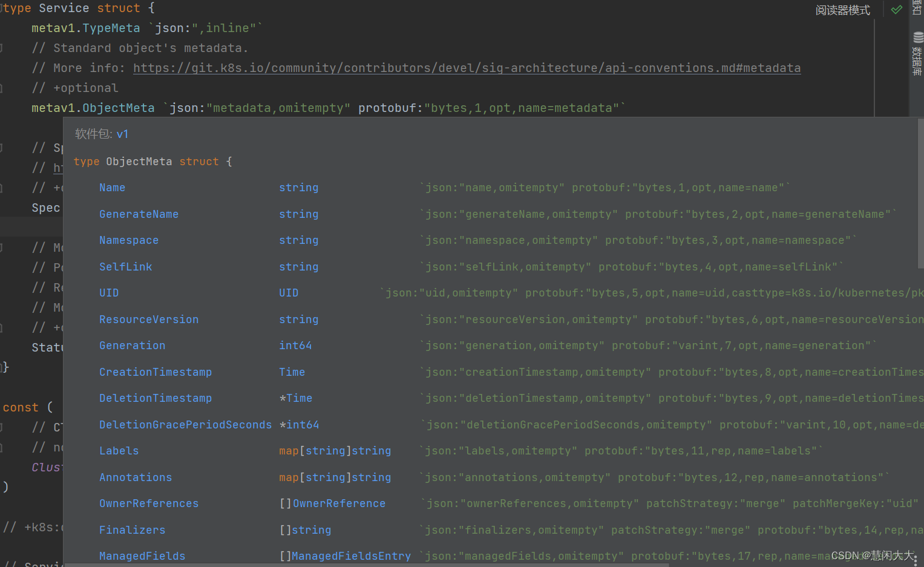Select the Generation field
The width and height of the screenshot is (924, 567).
click(x=132, y=346)
